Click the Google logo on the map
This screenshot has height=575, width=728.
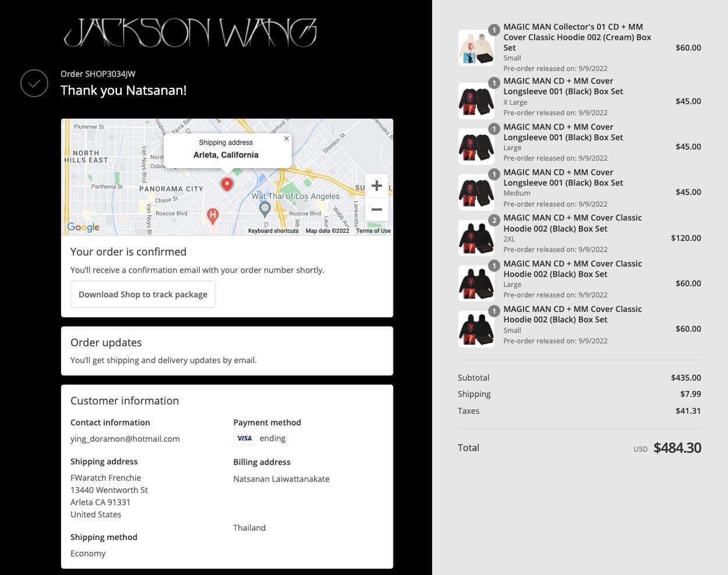click(x=83, y=227)
